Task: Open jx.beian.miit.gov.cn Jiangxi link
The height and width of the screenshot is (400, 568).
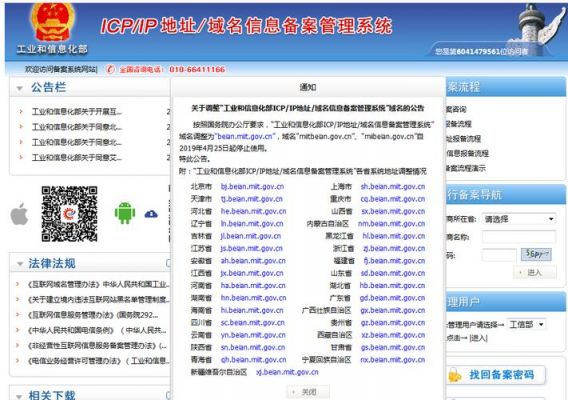Action: click(x=252, y=273)
